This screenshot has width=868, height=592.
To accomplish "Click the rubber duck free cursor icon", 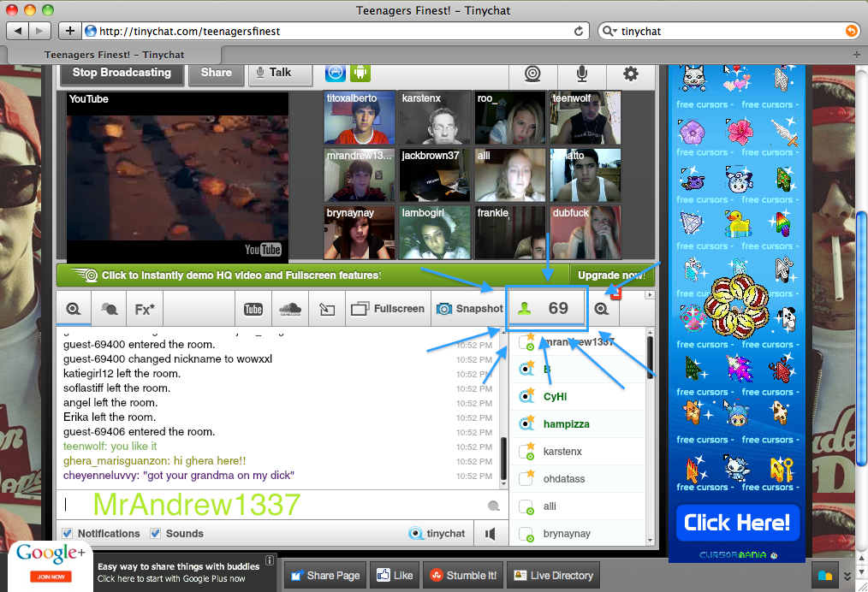I will click(737, 224).
